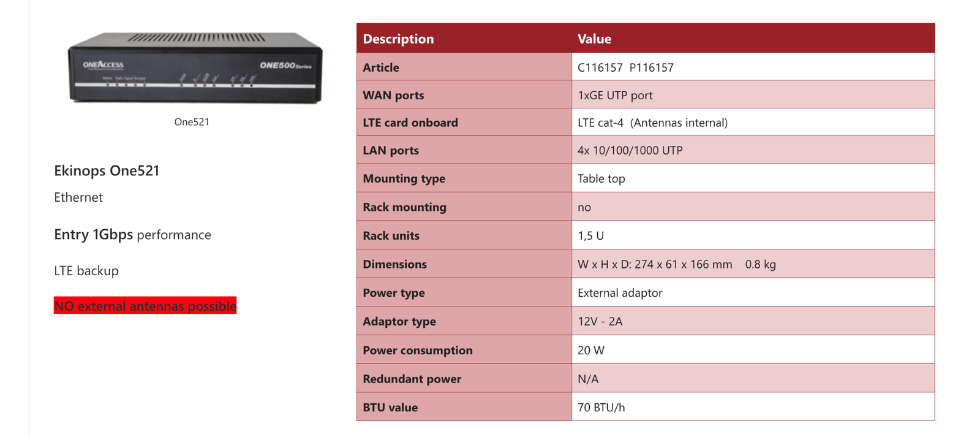Click the 70 BTU/h value cell

tap(753, 407)
